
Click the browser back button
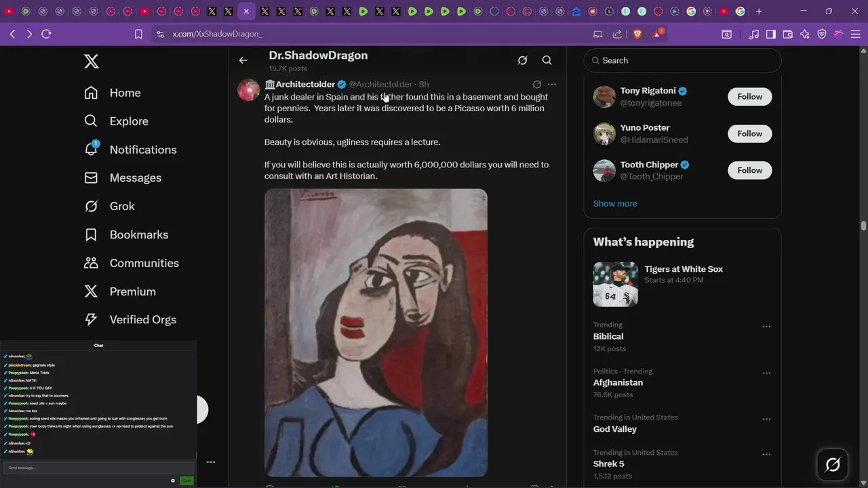[x=12, y=34]
